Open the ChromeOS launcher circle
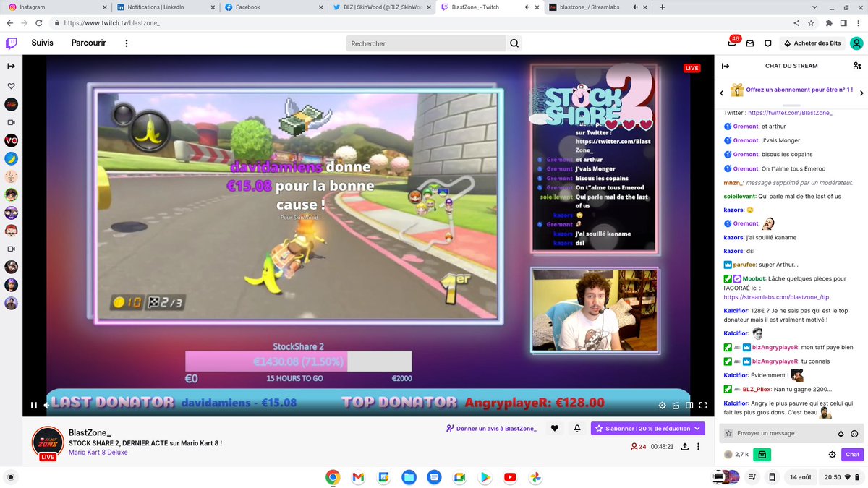The width and height of the screenshot is (868, 488). tap(10, 477)
